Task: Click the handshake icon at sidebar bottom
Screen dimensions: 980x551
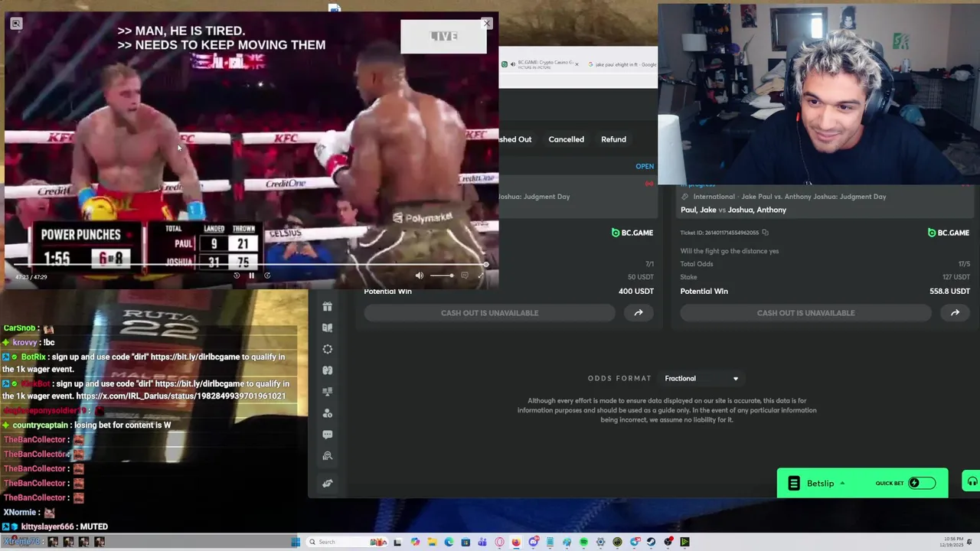Action: point(328,484)
